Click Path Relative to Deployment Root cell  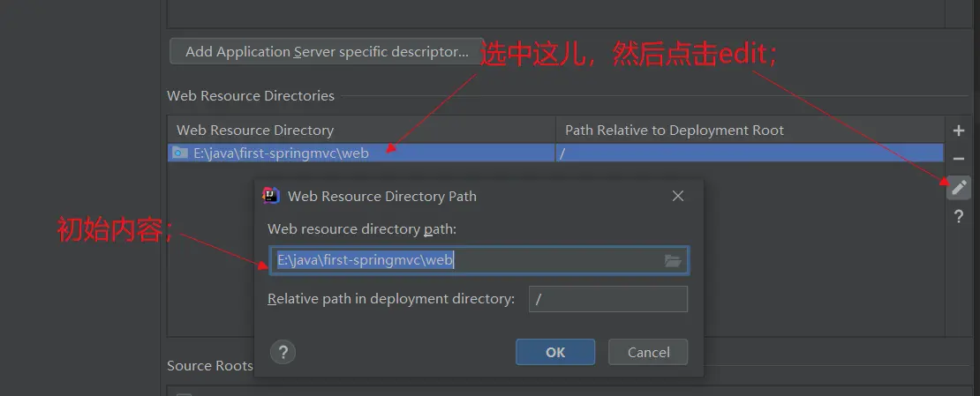[x=750, y=153]
